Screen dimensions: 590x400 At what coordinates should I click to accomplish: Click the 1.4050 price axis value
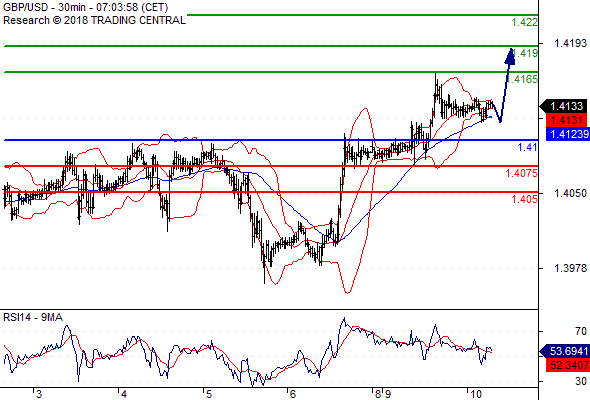(570, 193)
